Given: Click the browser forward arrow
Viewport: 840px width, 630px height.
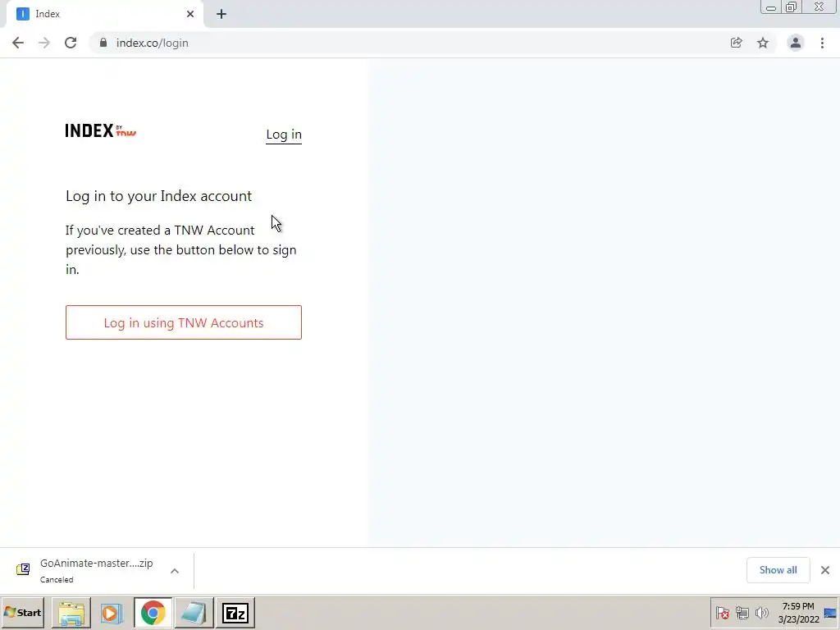Looking at the screenshot, I should click(44, 43).
